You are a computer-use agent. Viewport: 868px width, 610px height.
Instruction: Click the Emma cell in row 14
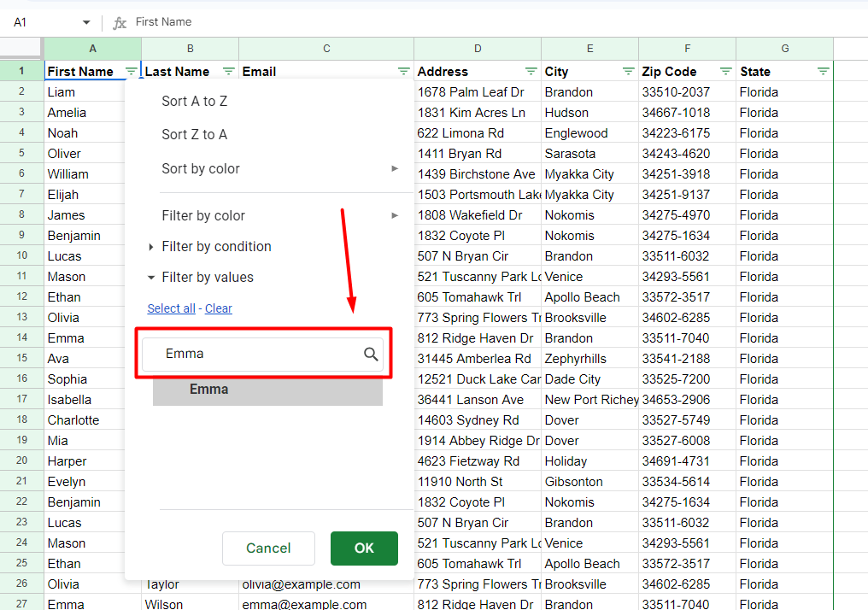coord(85,338)
